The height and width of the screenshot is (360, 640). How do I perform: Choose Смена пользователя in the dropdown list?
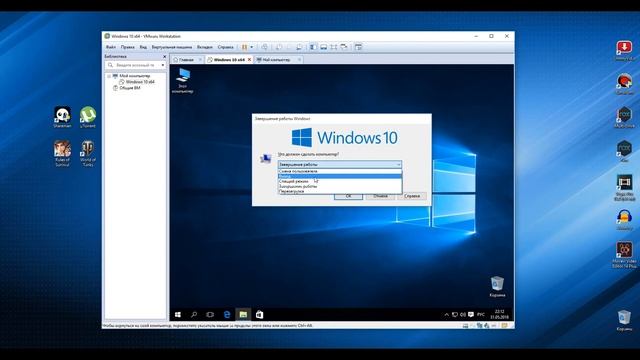coord(340,171)
